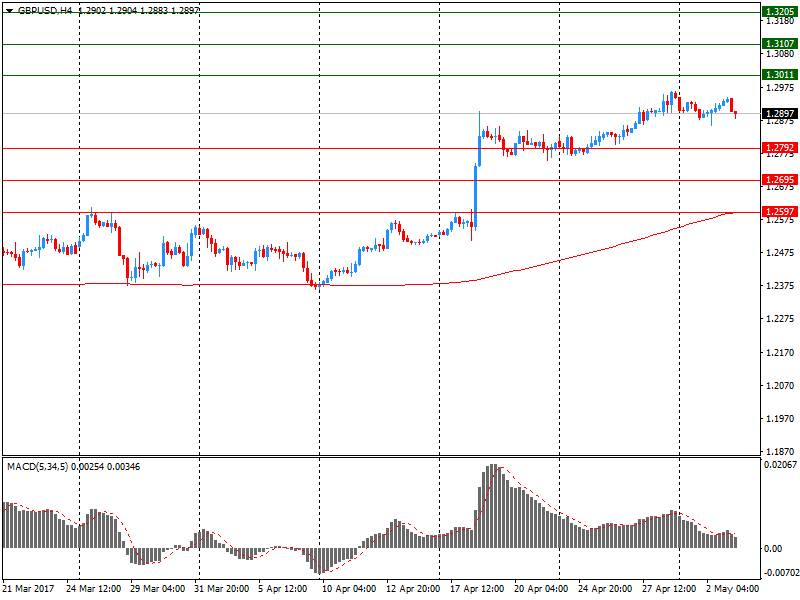
Task: Click the 1.2170 price axis value
Action: [x=780, y=353]
